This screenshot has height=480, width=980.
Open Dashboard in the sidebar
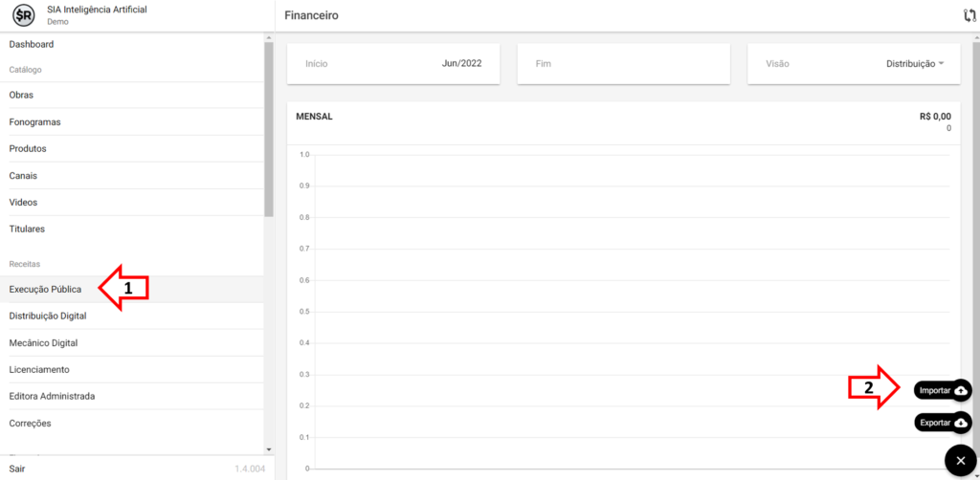(x=32, y=44)
